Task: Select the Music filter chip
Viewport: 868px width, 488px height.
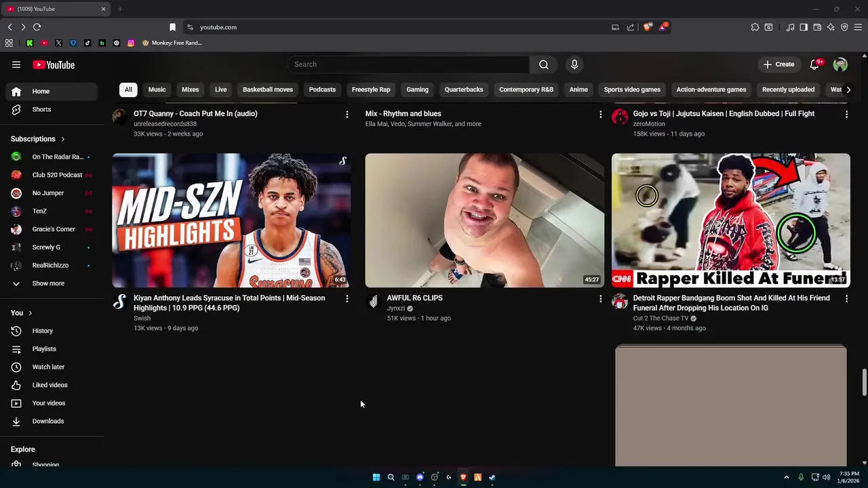Action: click(157, 89)
